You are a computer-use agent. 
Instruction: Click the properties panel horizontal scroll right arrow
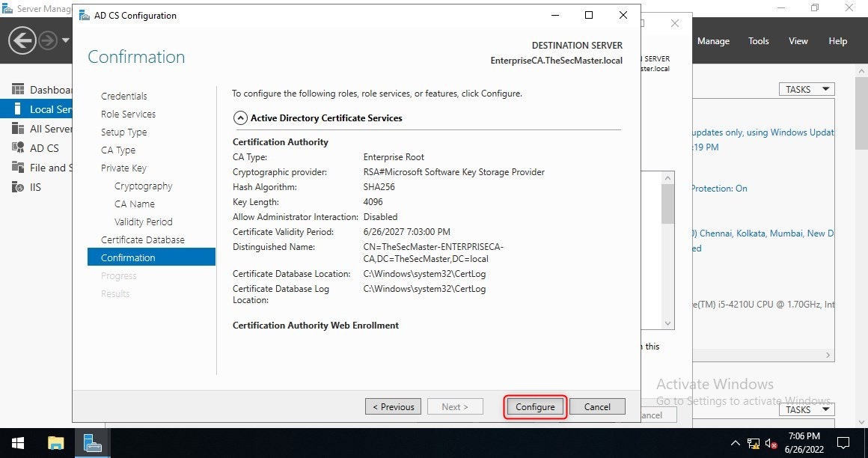pyautogui.click(x=828, y=355)
